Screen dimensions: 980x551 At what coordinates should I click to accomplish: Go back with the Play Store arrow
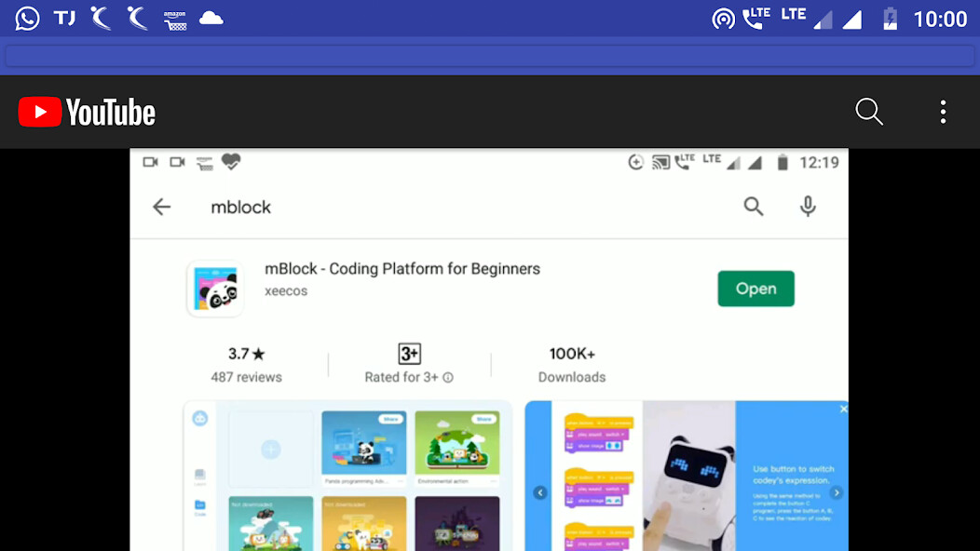click(162, 207)
